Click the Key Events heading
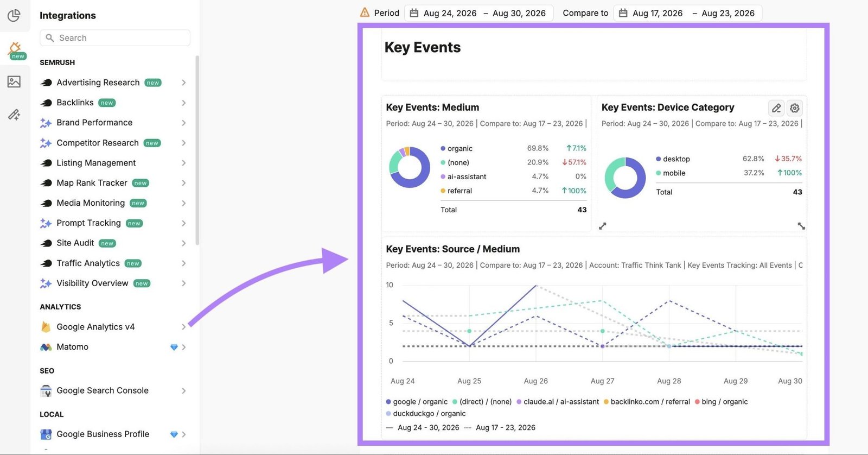The image size is (868, 455). coord(423,48)
